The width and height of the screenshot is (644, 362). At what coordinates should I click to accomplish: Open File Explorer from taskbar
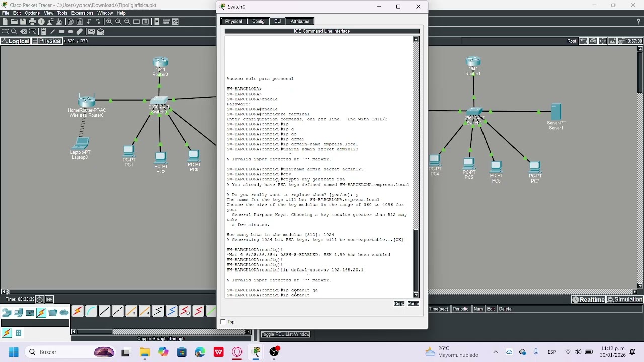pyautogui.click(x=144, y=352)
